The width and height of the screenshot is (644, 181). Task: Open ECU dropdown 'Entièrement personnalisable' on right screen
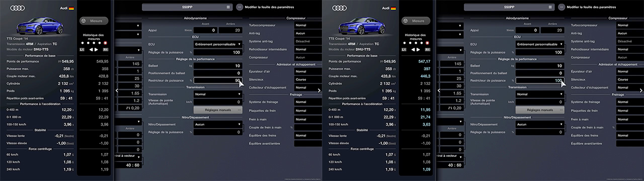539,44
